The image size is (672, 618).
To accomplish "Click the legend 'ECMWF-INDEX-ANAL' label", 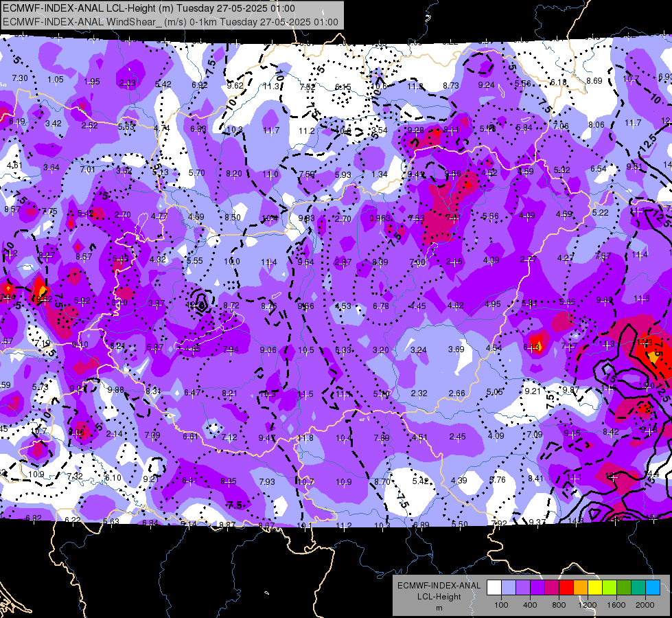I will click(x=439, y=586).
